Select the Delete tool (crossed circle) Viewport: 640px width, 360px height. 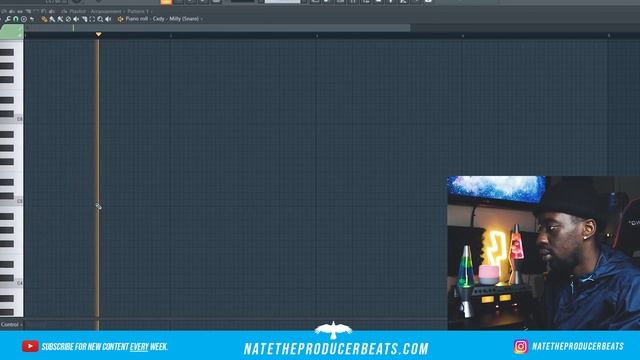(68, 19)
